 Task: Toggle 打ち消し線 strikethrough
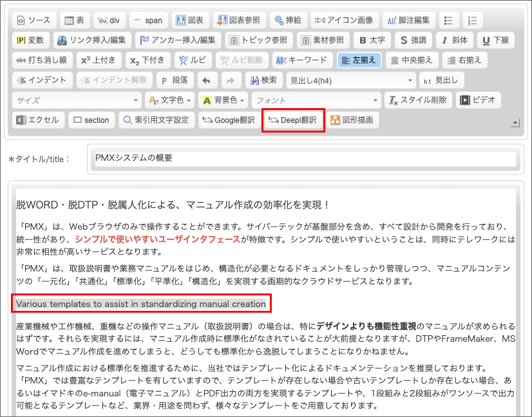pos(42,60)
